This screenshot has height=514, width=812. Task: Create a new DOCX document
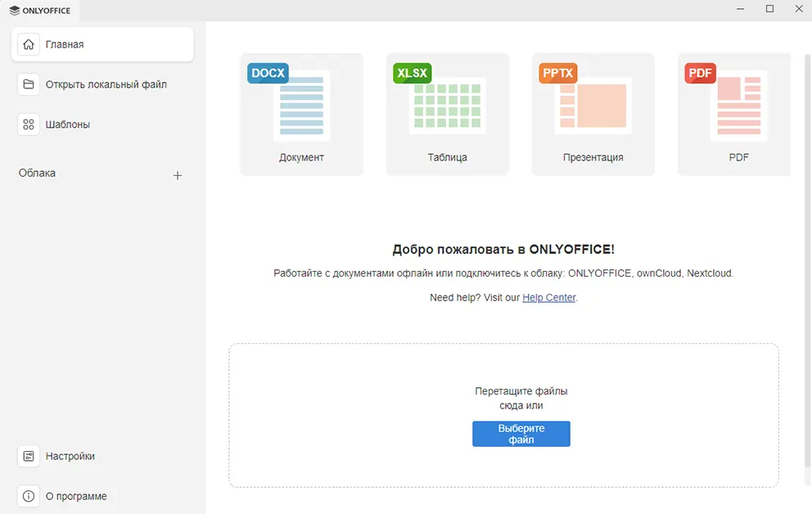point(301,114)
